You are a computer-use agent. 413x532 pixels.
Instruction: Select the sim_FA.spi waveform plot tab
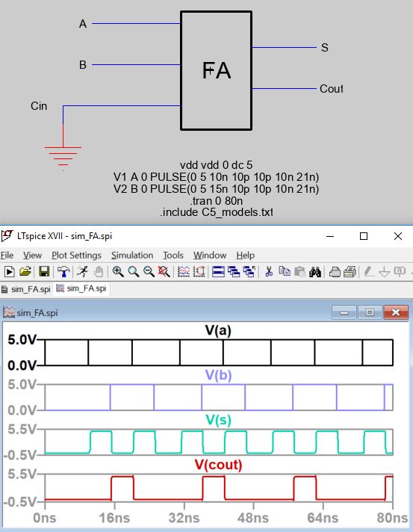(81, 288)
